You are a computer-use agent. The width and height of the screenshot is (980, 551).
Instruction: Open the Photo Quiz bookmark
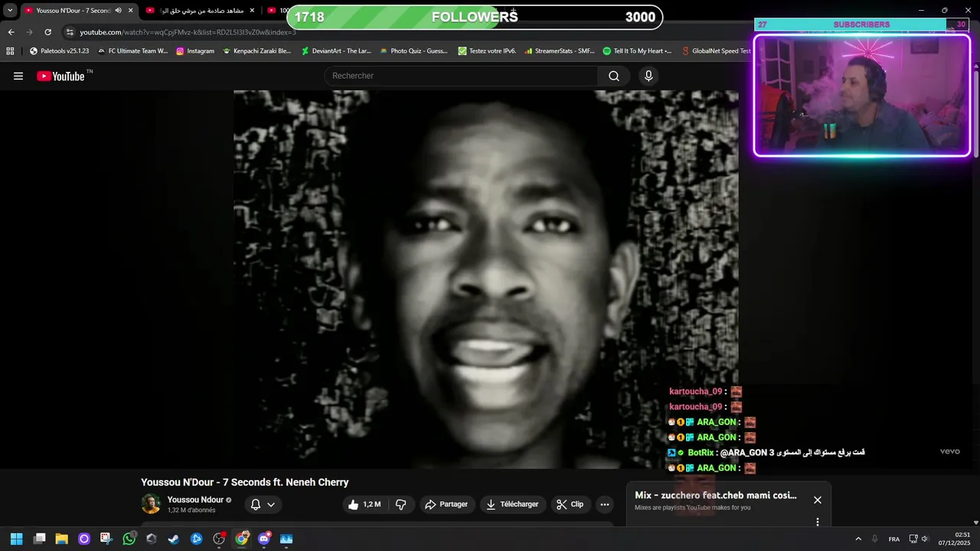[x=413, y=51]
